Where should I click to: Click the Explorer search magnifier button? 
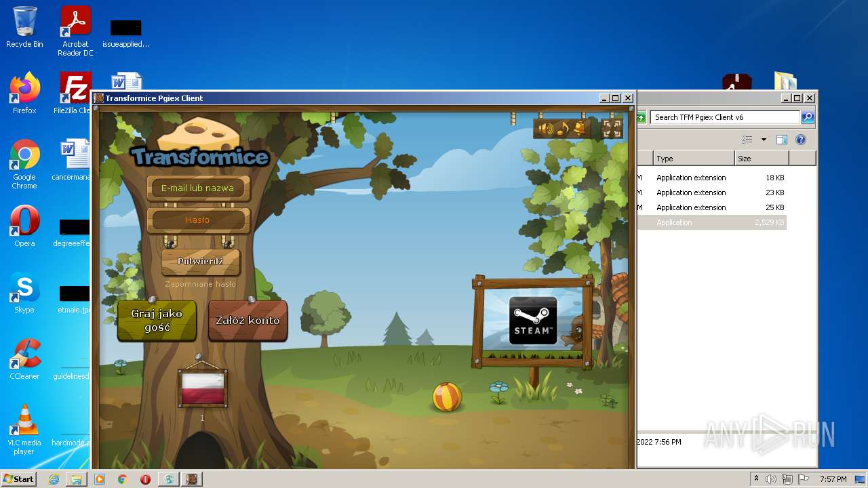coord(807,117)
